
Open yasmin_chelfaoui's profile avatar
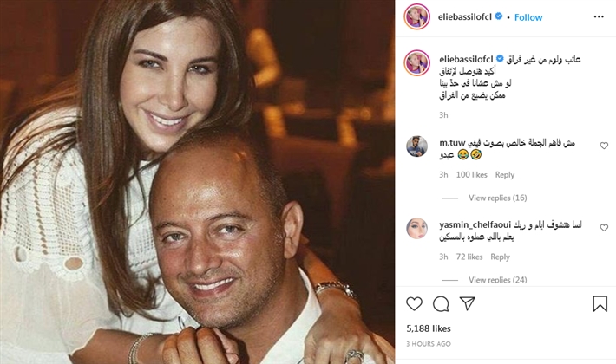pyautogui.click(x=416, y=228)
